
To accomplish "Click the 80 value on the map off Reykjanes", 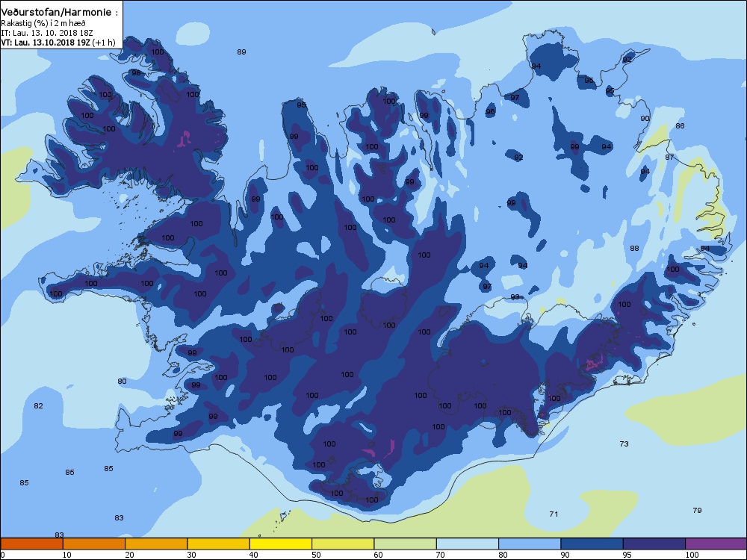I will (x=122, y=381).
